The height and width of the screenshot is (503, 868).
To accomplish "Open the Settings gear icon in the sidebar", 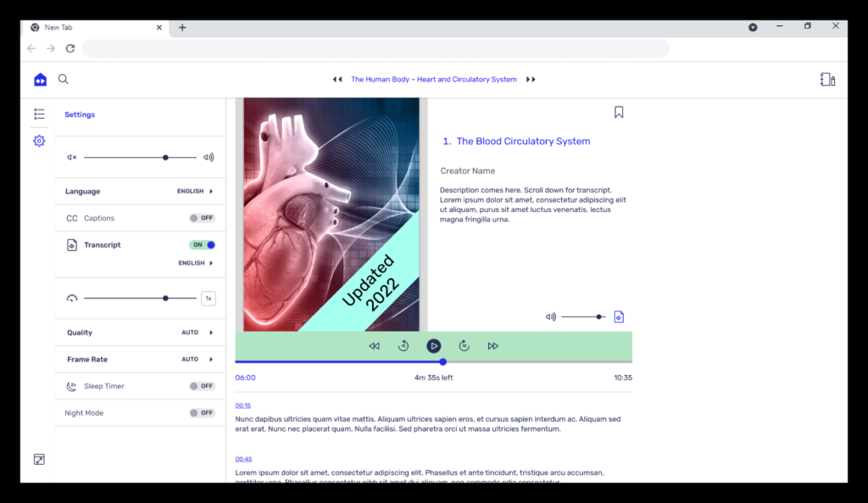I will (38, 141).
